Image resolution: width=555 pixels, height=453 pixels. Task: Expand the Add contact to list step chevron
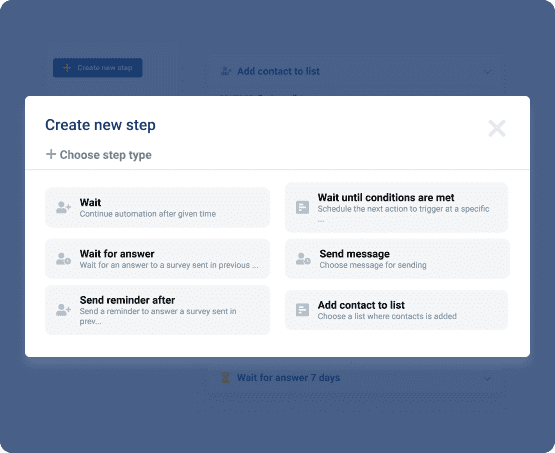(x=487, y=72)
